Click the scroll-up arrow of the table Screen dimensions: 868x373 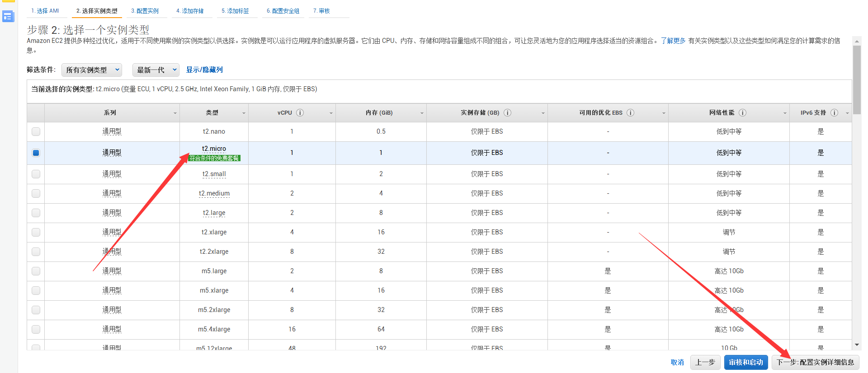857,41
